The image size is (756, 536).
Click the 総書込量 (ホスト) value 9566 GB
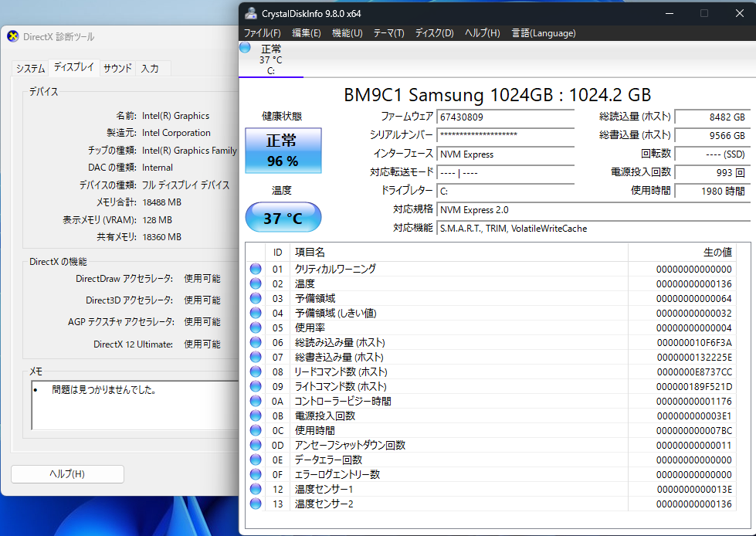coord(712,135)
